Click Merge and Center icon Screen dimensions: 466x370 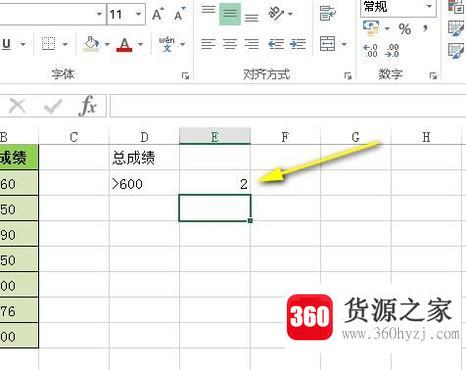coord(328,44)
